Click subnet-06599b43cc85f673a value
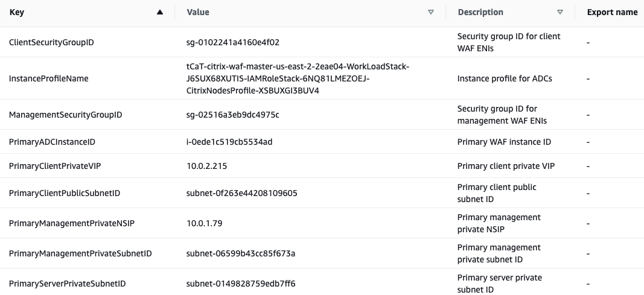644x295 pixels. pyautogui.click(x=241, y=253)
